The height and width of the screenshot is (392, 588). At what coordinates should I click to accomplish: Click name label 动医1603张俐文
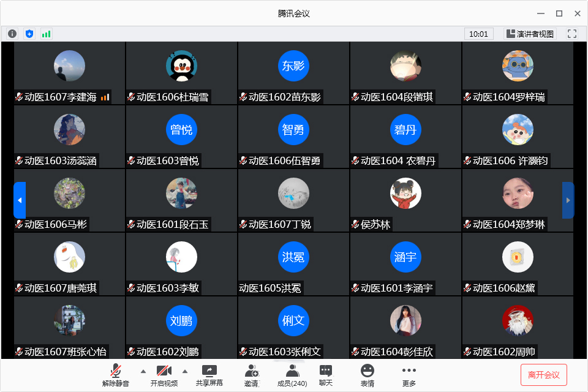pyautogui.click(x=285, y=352)
